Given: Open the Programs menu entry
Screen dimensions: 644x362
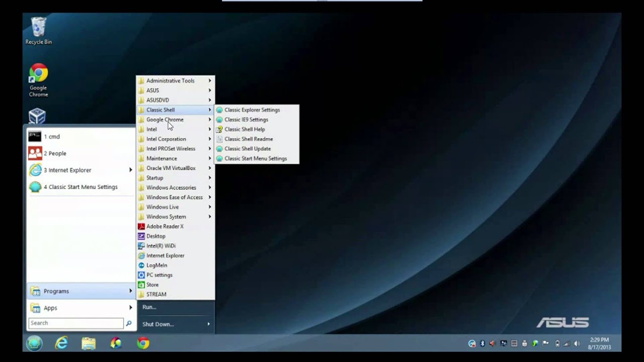Looking at the screenshot, I should (81, 291).
